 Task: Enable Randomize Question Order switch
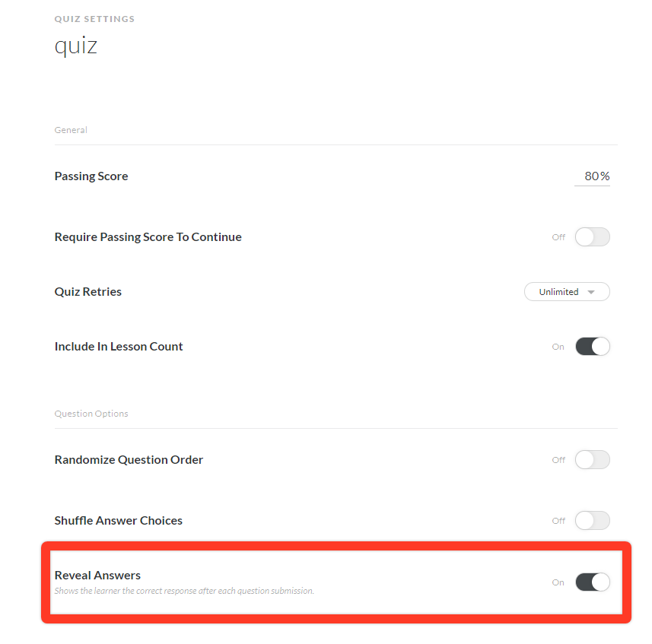tap(592, 460)
